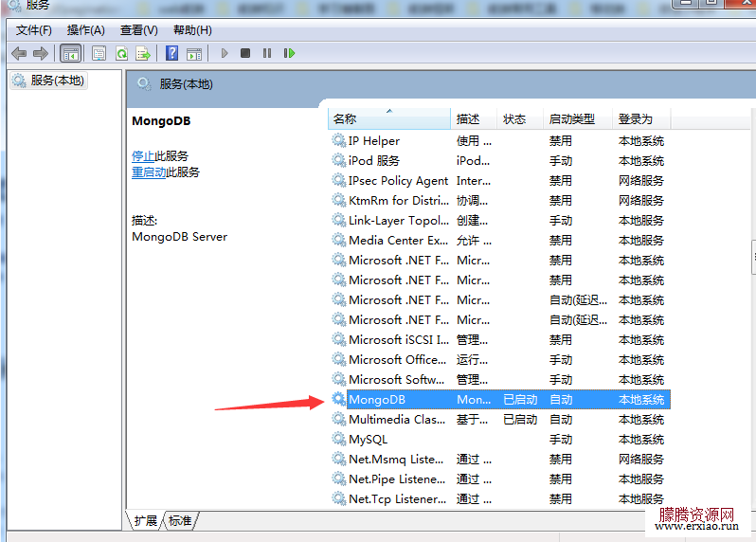Viewport: 756px width, 542px height.
Task: Click the Forward arrow toolbar icon
Action: click(41, 53)
